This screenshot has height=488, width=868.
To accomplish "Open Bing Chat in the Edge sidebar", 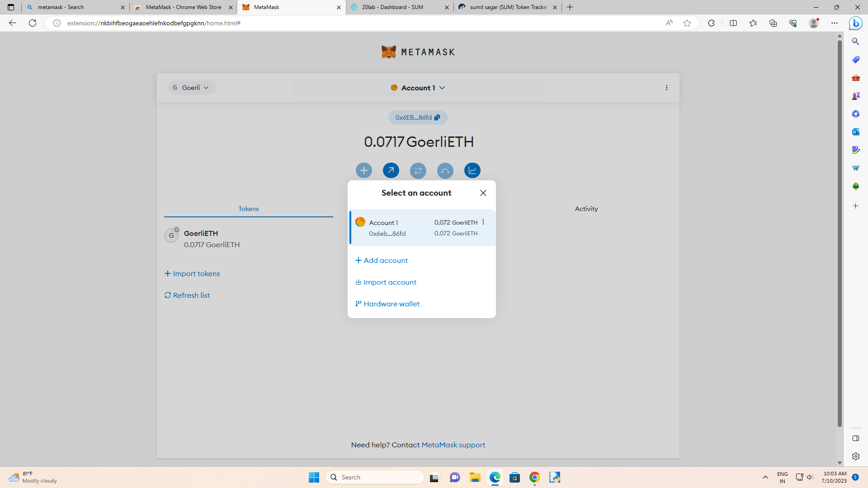I will click(x=856, y=23).
